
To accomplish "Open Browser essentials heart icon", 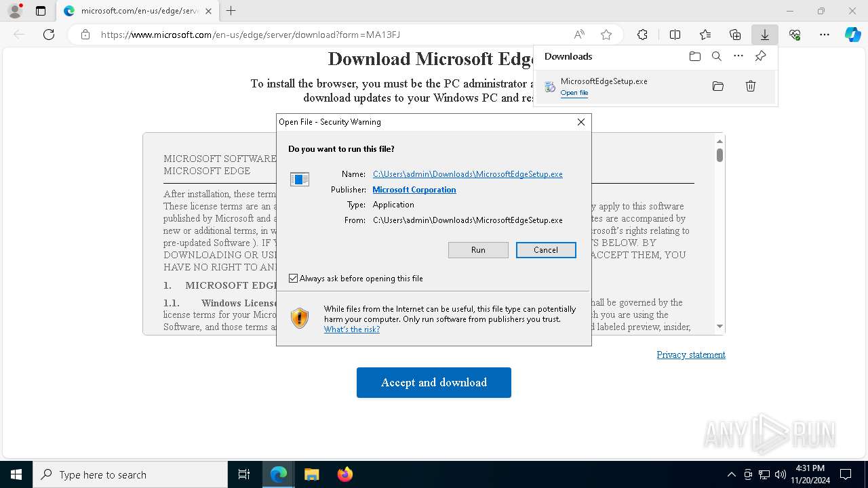I will pos(795,35).
